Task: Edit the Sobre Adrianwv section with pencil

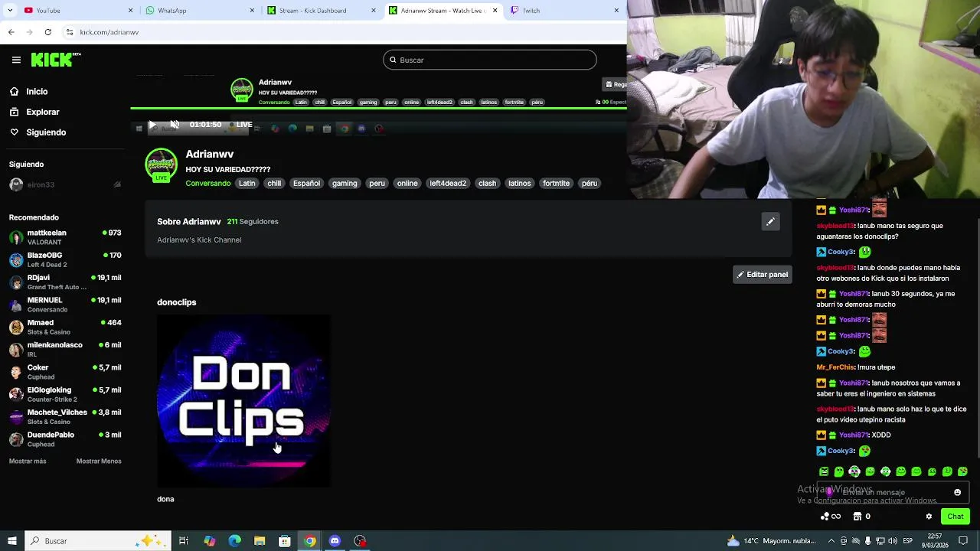Action: click(770, 222)
